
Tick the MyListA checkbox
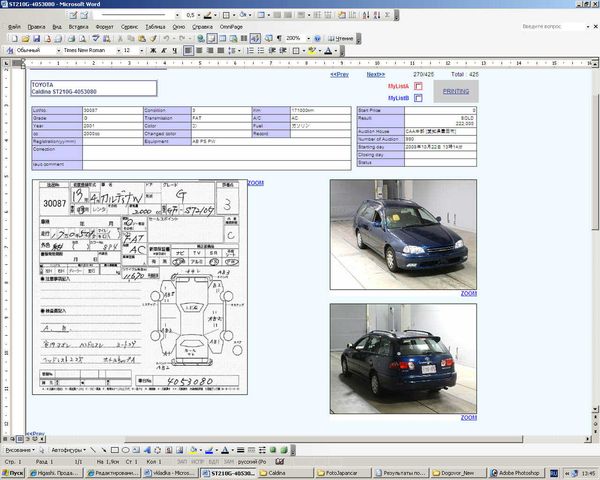pyautogui.click(x=418, y=86)
